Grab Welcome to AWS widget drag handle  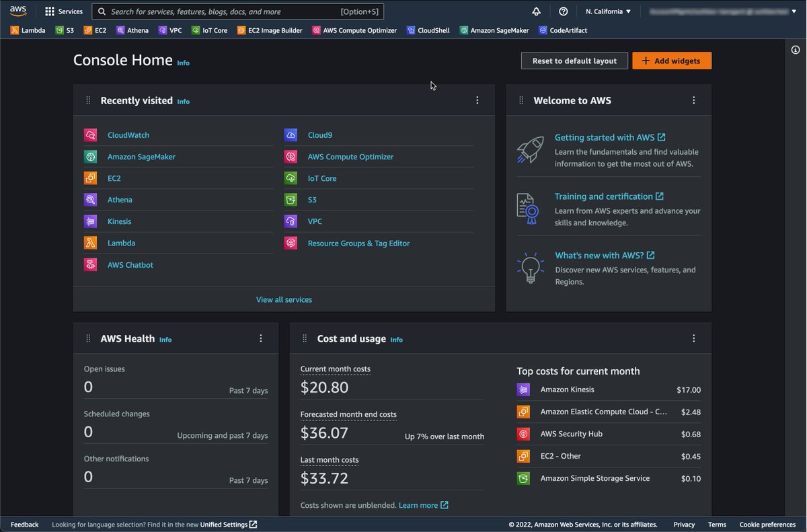point(521,100)
